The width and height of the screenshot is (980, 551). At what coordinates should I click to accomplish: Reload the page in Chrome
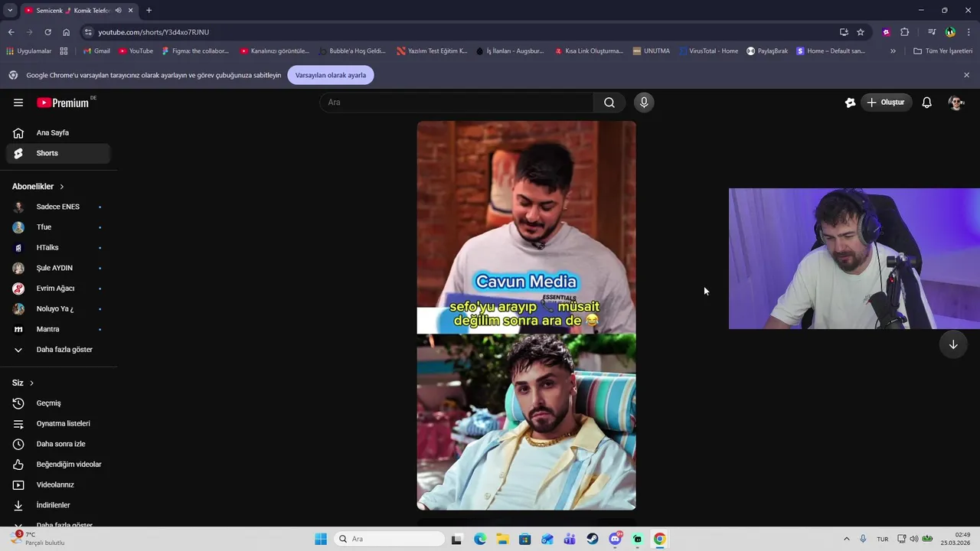47,32
